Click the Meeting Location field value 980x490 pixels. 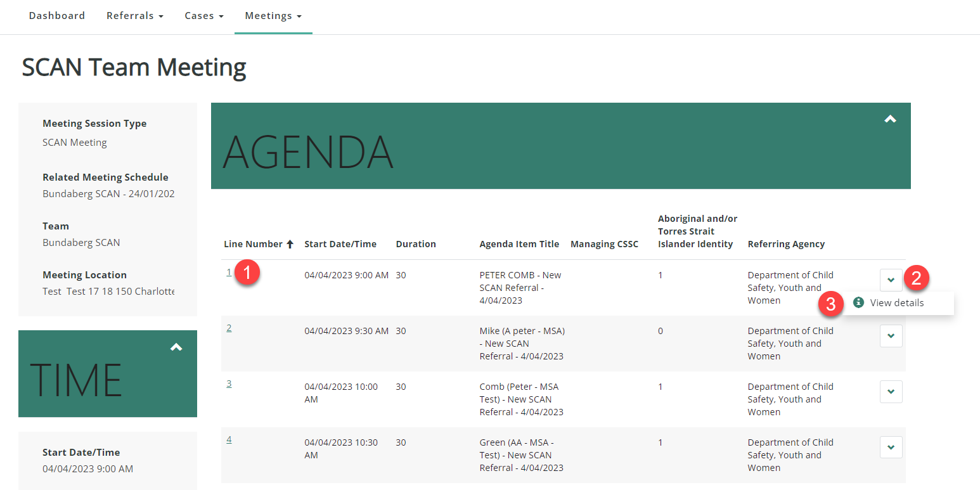(x=108, y=292)
